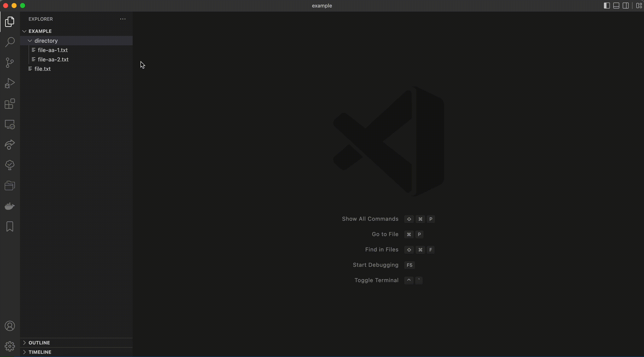Click the Accounts user icon
Screen dimensions: 644x357
[x=10, y=326]
